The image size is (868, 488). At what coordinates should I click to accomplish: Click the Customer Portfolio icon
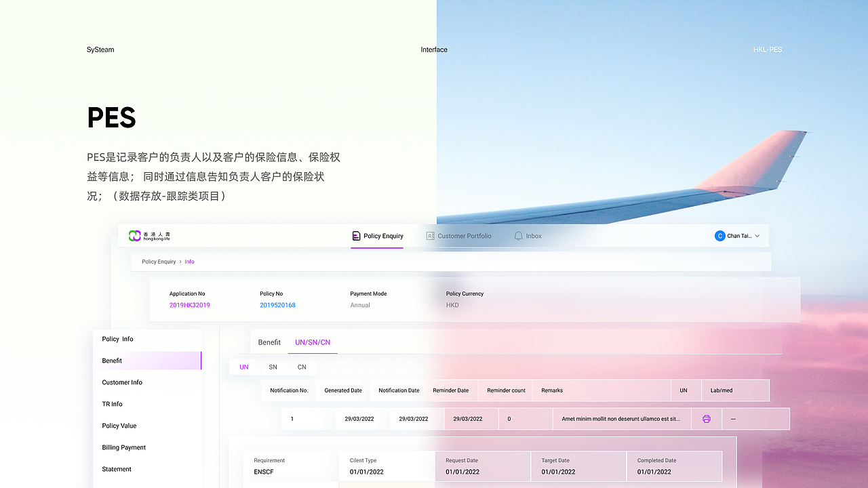[x=430, y=236]
